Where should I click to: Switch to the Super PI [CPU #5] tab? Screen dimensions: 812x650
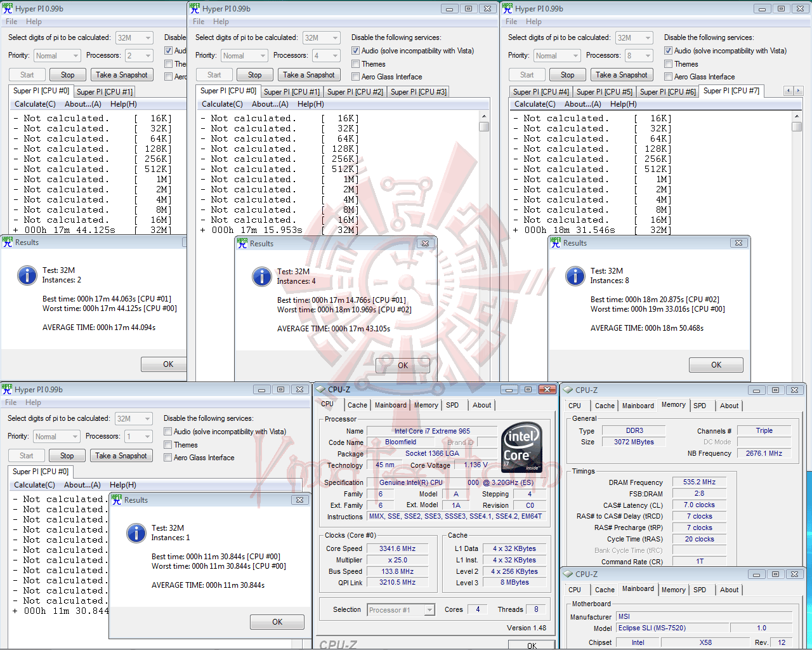pos(605,92)
